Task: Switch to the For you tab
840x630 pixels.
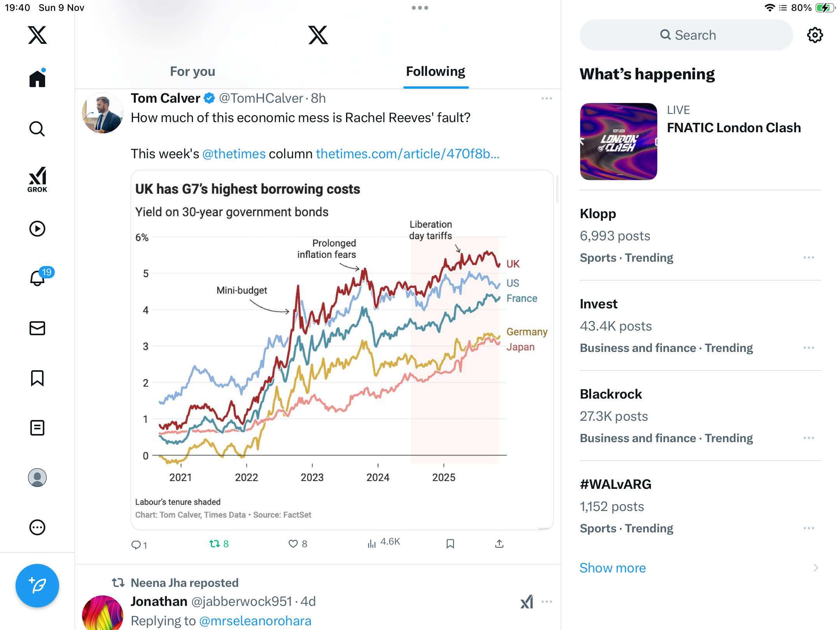Action: [x=192, y=72]
